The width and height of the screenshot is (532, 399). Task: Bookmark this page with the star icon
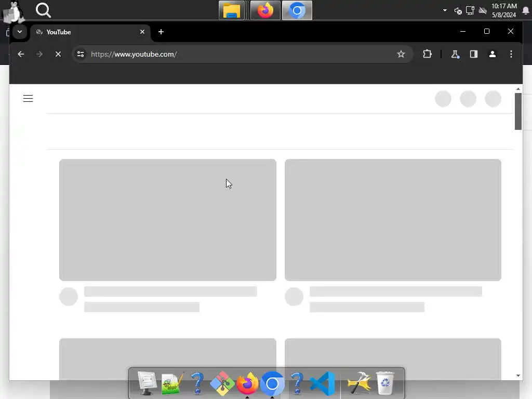pos(401,54)
